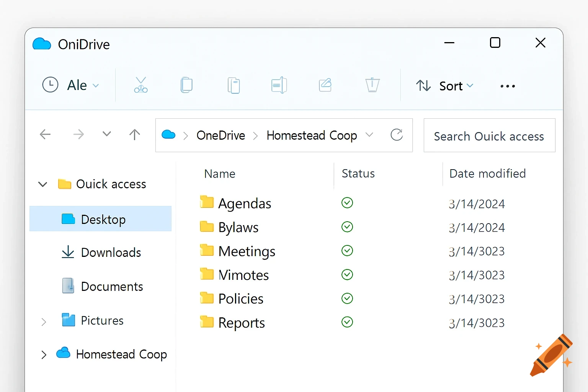Expand the Pictures tree node
Image resolution: width=588 pixels, height=392 pixels.
(44, 322)
